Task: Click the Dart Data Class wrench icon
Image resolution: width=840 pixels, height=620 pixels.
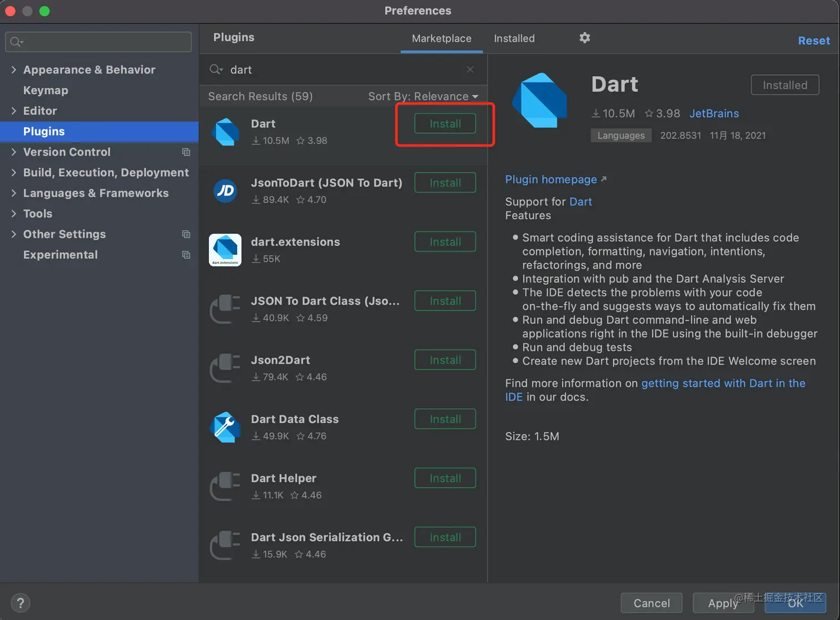Action: click(x=225, y=427)
